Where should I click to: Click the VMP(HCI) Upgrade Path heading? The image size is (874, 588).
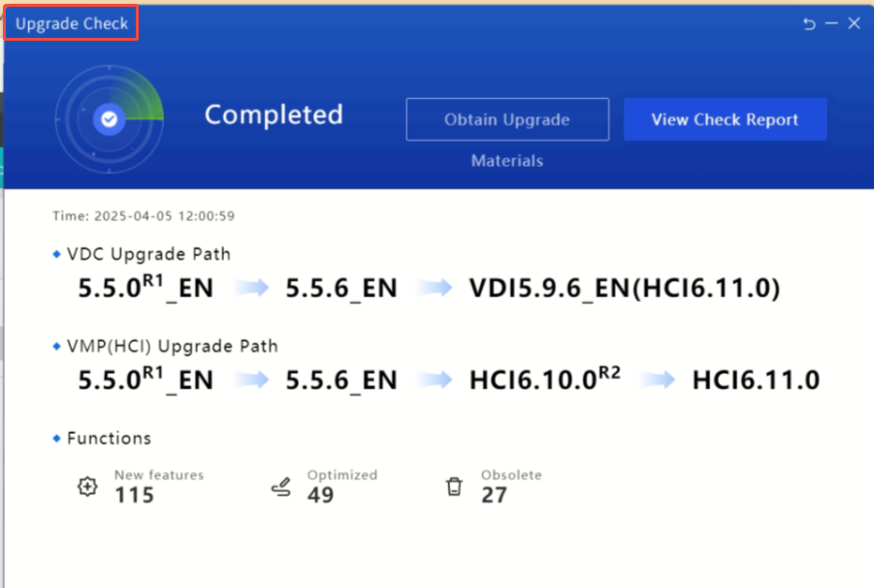172,345
